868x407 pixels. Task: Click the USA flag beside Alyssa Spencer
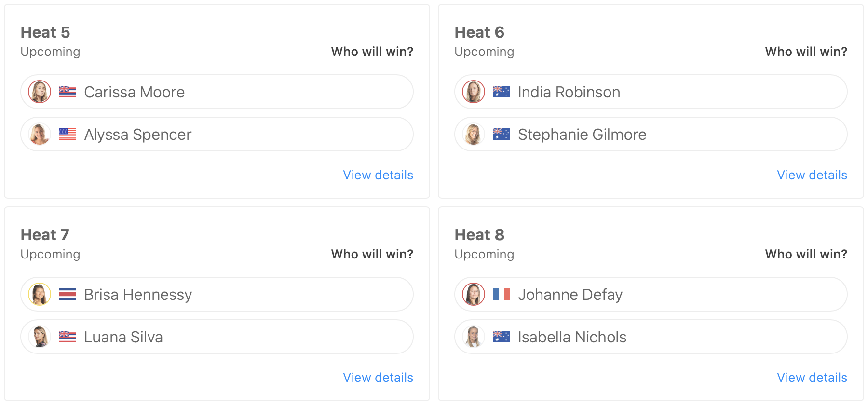[68, 134]
